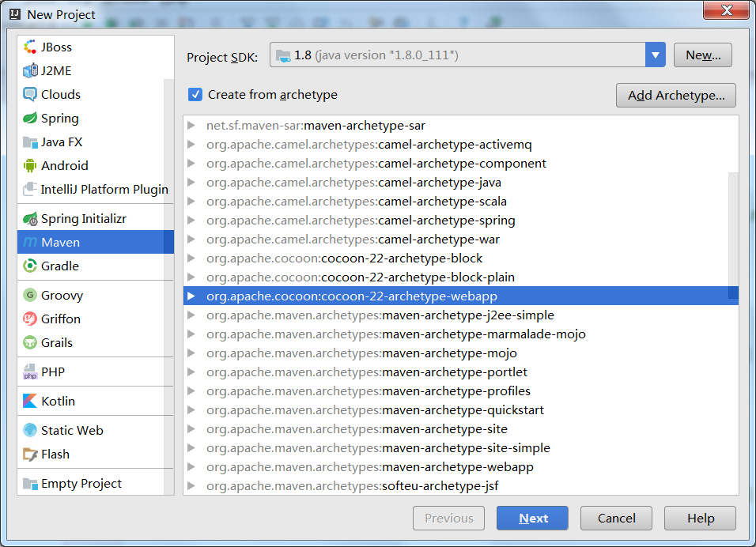Expand camel-archetype-spring disclosure triangle
The width and height of the screenshot is (756, 547).
[191, 221]
